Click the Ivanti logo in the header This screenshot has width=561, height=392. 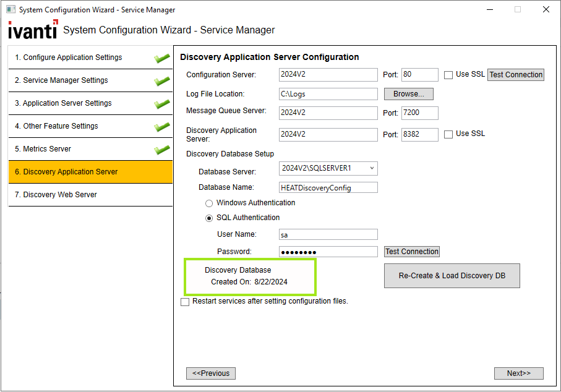(33, 30)
